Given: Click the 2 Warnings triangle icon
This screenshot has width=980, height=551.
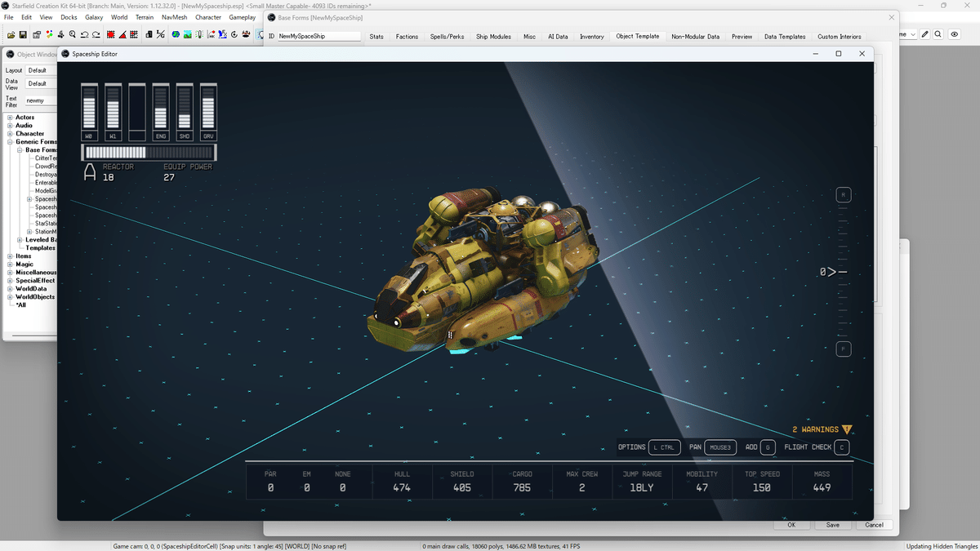Looking at the screenshot, I should coord(847,429).
